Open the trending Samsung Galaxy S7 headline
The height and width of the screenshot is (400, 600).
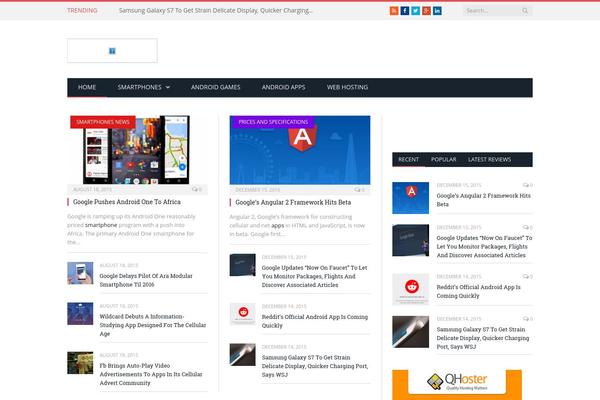click(x=215, y=11)
